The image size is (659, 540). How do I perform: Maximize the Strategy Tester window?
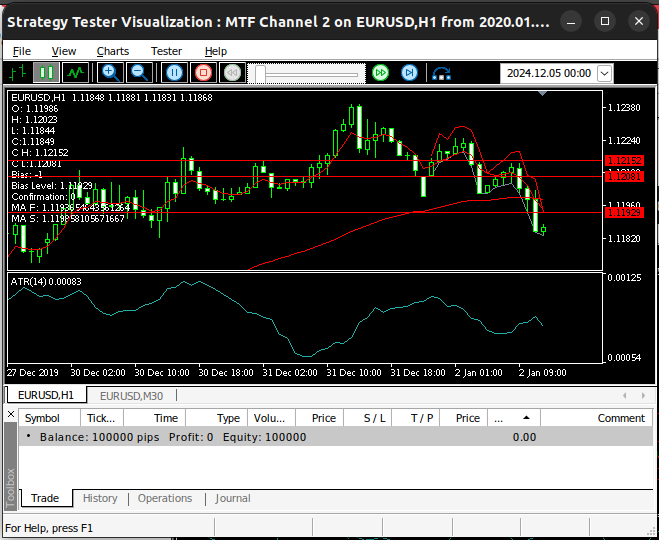(605, 21)
